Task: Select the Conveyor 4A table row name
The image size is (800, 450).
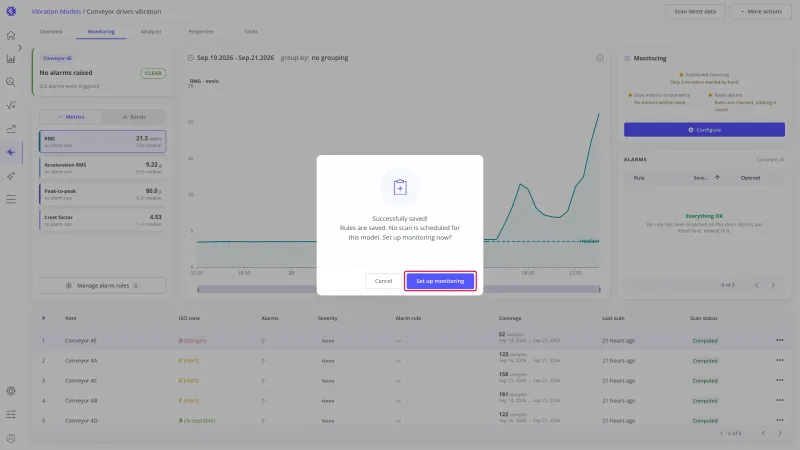Action: click(81, 360)
